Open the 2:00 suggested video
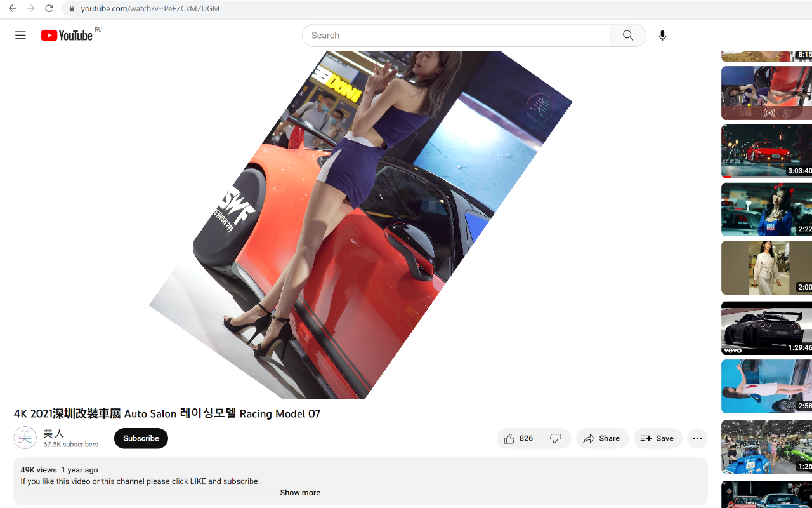Screen dimensions: 812x508 tap(766, 267)
